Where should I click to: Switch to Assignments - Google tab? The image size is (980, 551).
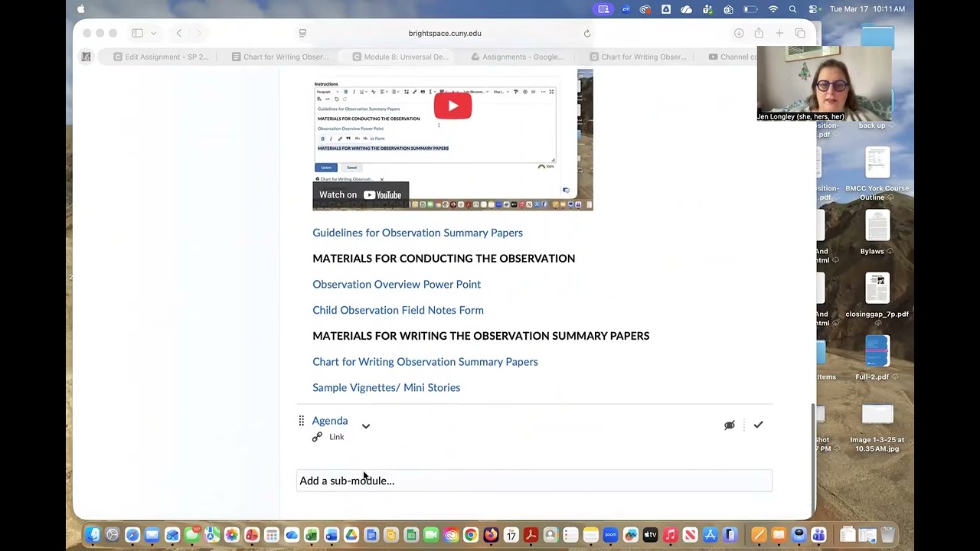tap(518, 57)
